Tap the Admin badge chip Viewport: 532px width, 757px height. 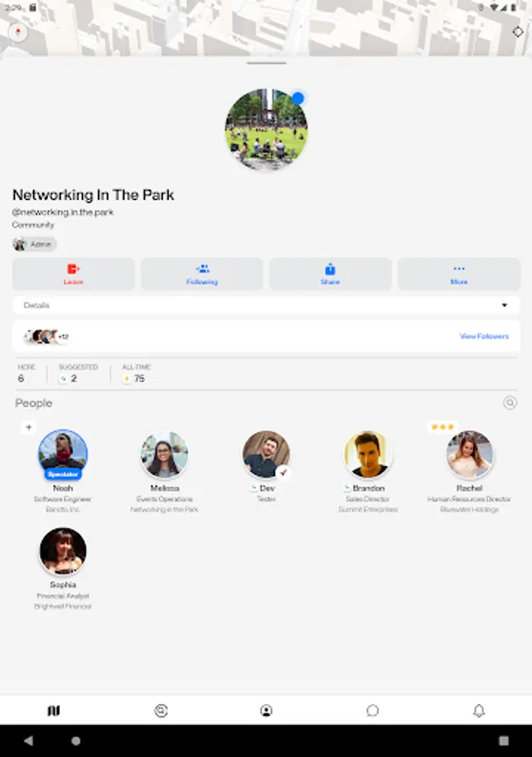(34, 244)
